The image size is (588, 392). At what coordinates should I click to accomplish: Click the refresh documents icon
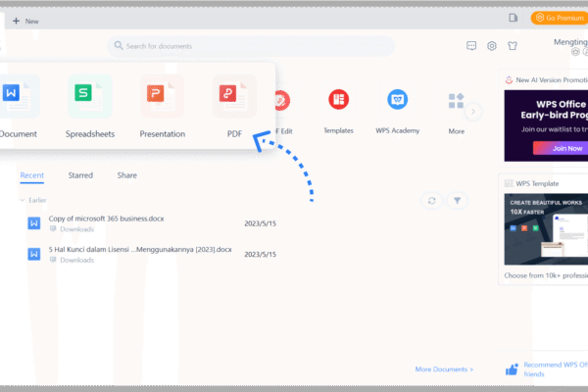click(432, 200)
